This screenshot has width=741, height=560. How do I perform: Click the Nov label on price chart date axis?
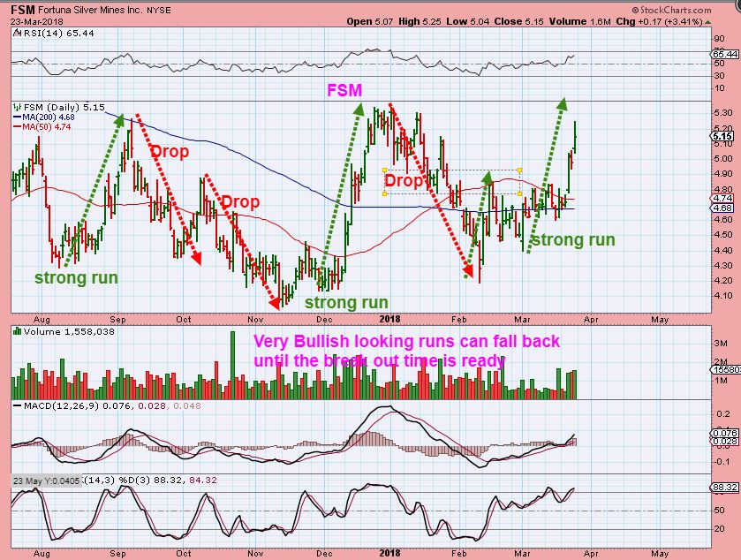click(255, 320)
